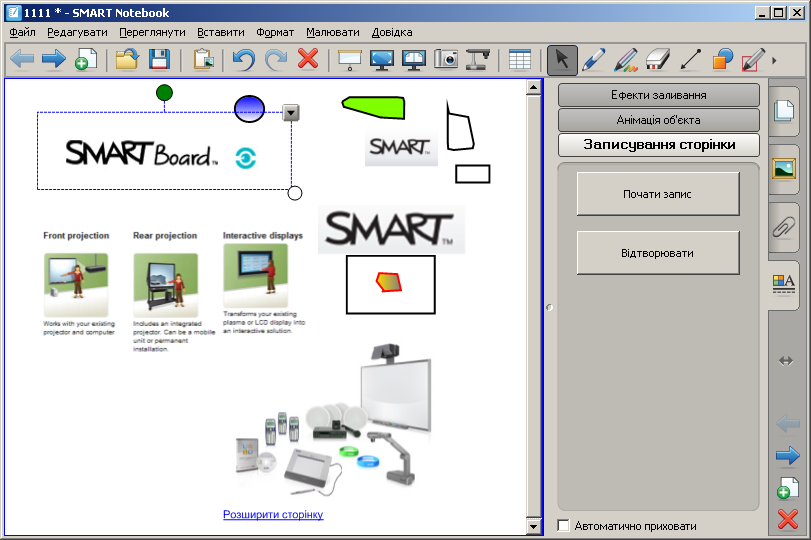Open the Файл menu
The width and height of the screenshot is (811, 540).
coord(22,32)
